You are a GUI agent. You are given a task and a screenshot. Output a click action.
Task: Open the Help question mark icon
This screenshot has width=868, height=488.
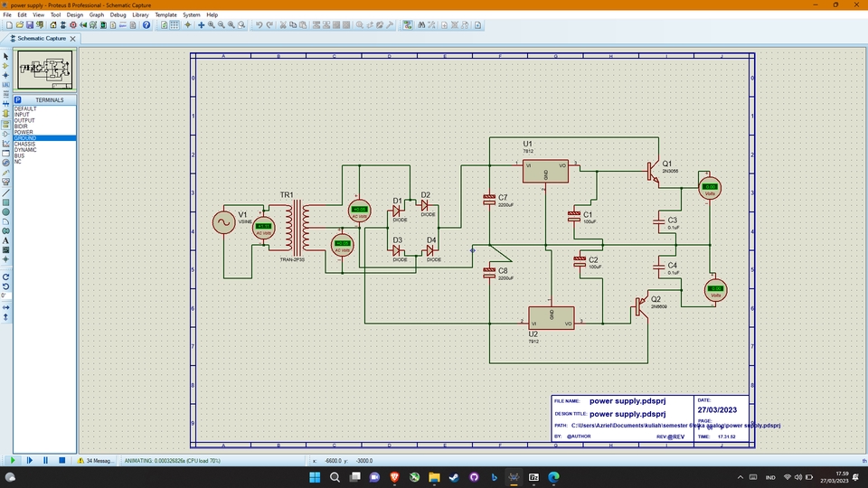[146, 25]
